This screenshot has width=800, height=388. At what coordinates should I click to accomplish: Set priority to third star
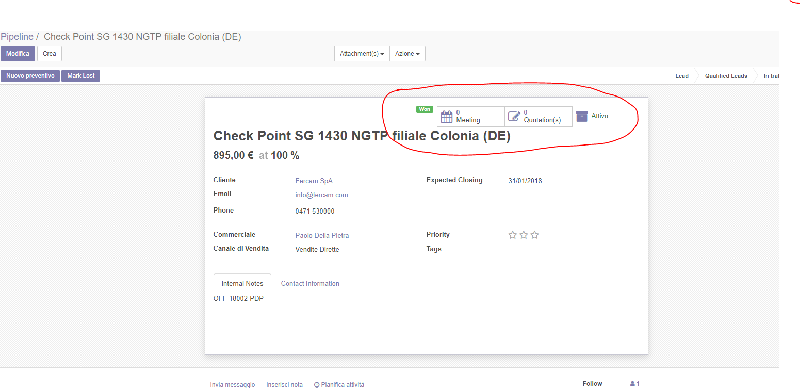pos(535,235)
